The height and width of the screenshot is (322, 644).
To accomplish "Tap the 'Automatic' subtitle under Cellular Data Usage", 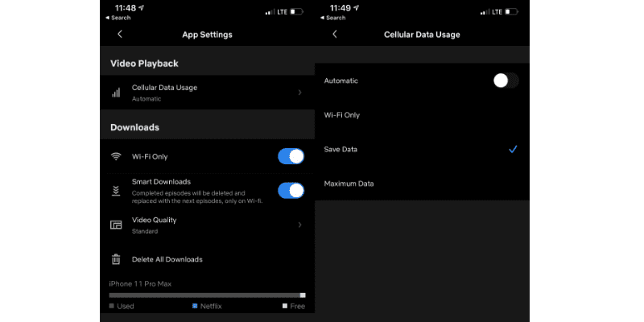I will (x=147, y=99).
